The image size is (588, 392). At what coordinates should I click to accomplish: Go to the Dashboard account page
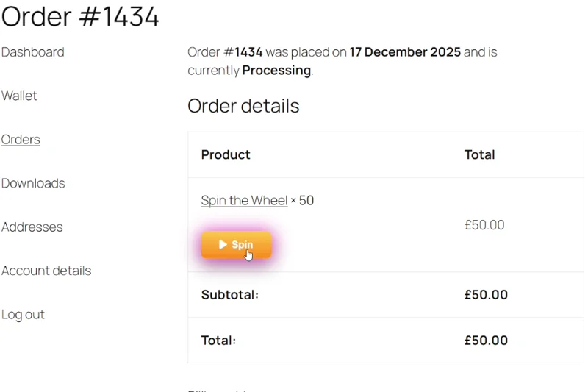pos(32,52)
